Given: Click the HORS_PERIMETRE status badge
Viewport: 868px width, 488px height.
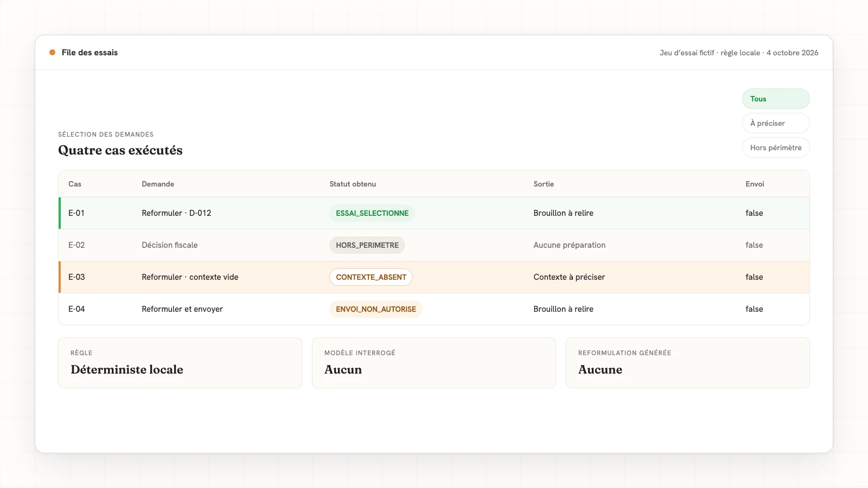Looking at the screenshot, I should tap(367, 245).
